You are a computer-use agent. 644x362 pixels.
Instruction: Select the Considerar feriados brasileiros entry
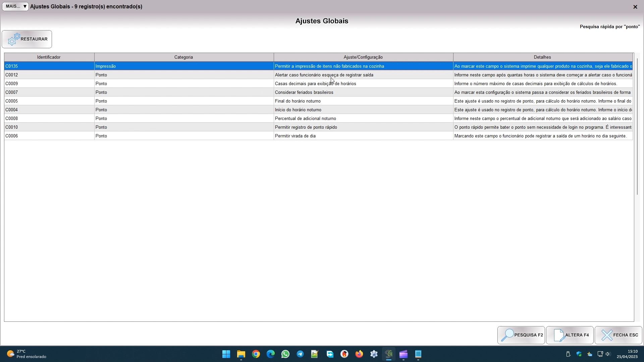(x=304, y=93)
